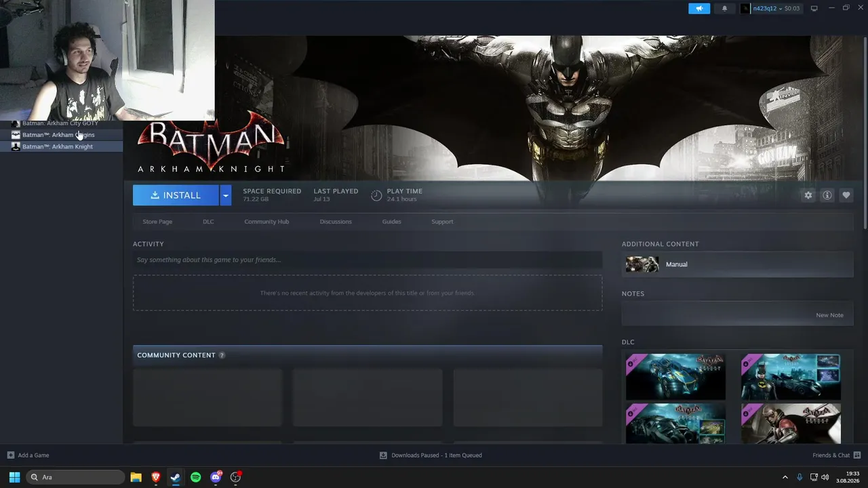The width and height of the screenshot is (868, 488).
Task: Show hidden system tray icons
Action: 785,477
